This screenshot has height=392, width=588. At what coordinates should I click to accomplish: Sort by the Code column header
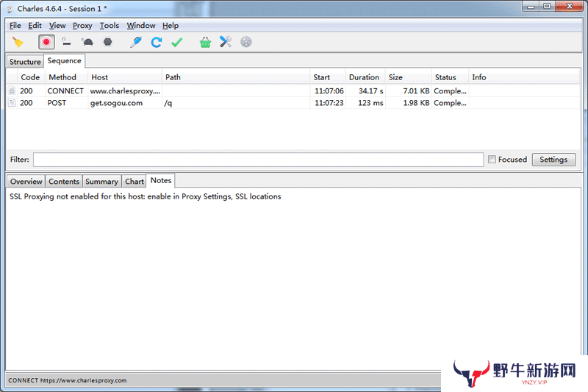(30, 77)
